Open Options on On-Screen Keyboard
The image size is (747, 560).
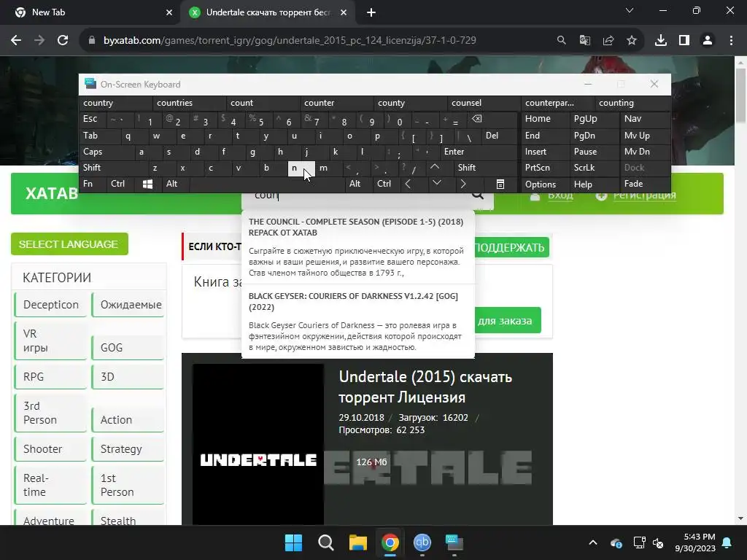tap(545, 184)
